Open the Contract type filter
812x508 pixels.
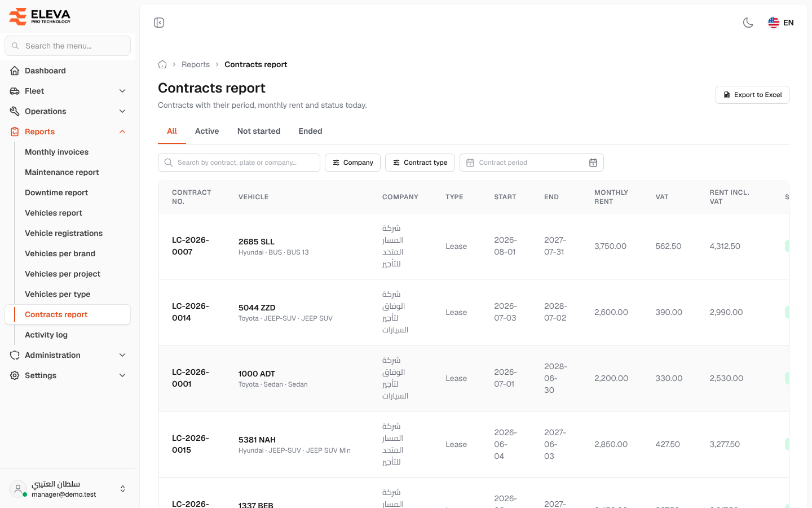[420, 163]
